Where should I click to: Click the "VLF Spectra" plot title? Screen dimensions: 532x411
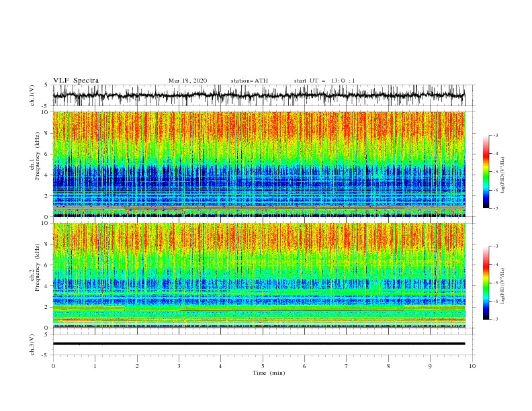76,81
